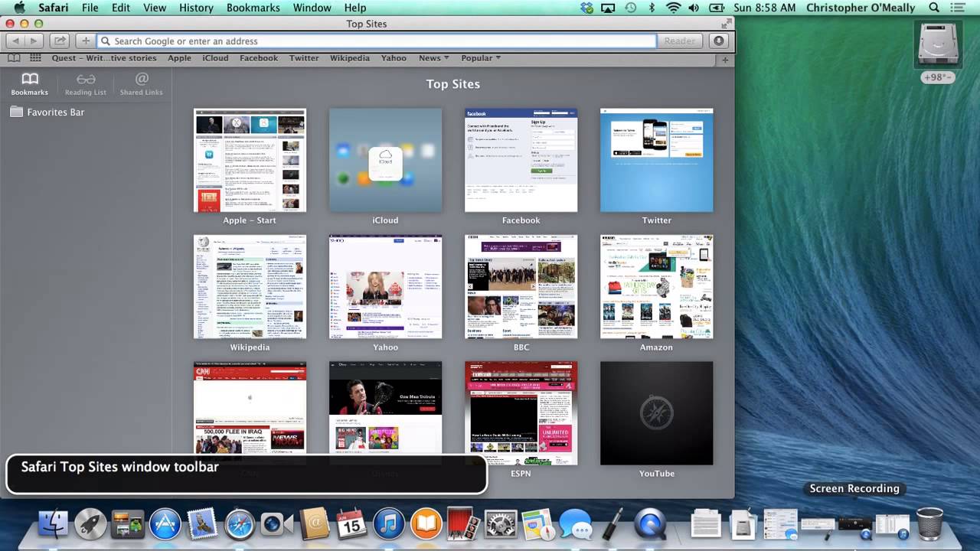
Task: Open the ESPN top site thumbnail
Action: [521, 413]
